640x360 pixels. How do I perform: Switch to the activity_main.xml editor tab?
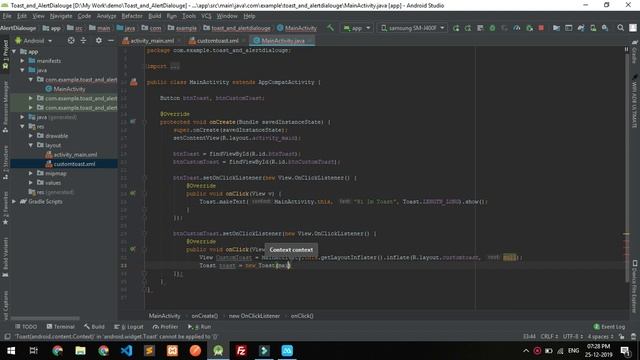point(151,41)
